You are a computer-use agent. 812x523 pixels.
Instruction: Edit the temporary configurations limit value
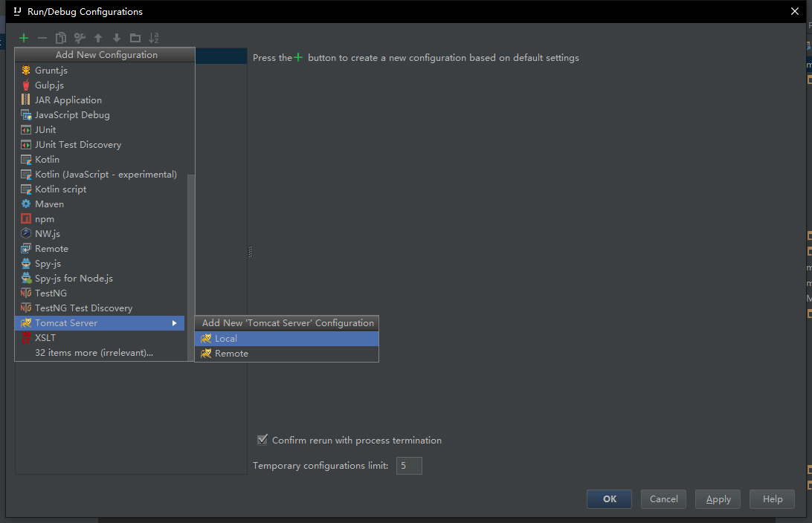pos(408,465)
